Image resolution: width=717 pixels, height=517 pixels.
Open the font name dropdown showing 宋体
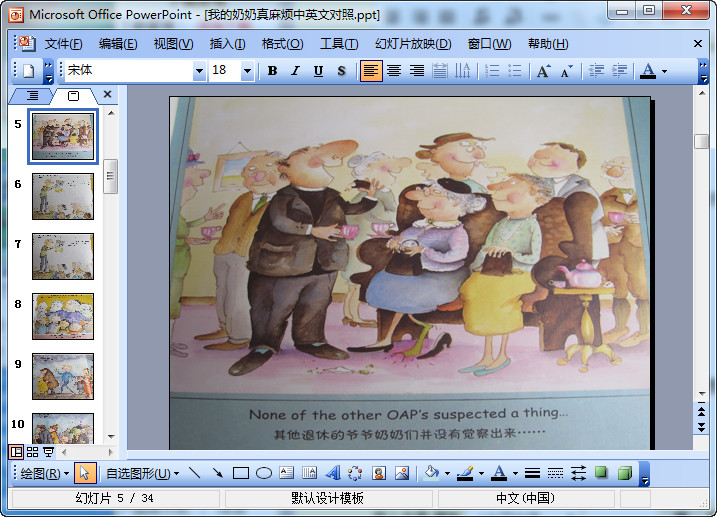click(x=199, y=71)
